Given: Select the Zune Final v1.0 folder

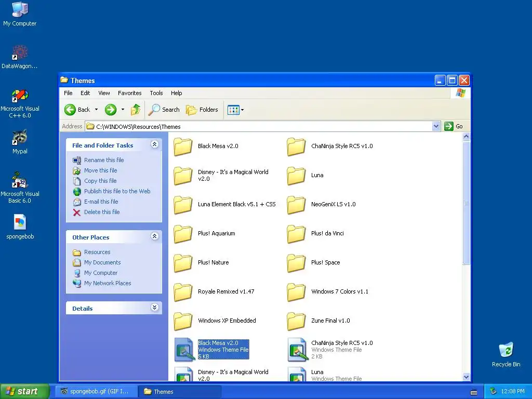Looking at the screenshot, I should coord(318,321).
